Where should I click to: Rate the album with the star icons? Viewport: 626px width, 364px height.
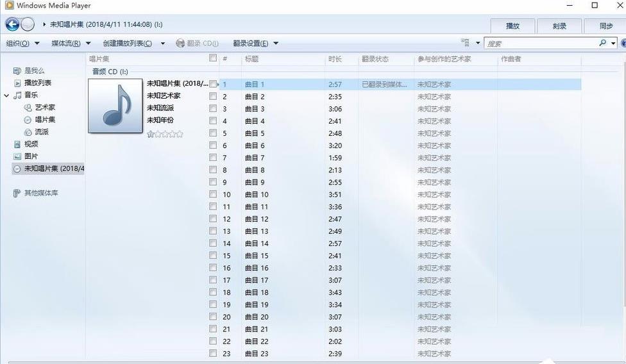tap(165, 134)
